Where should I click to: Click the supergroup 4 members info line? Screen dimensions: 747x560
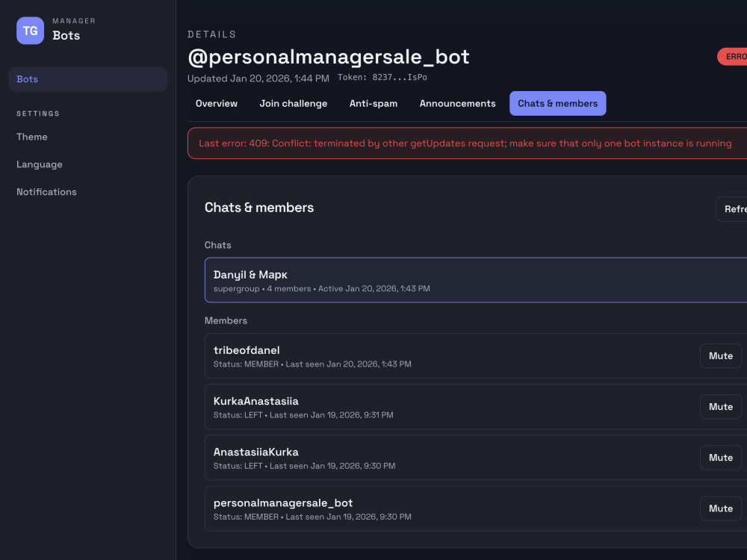(x=321, y=288)
